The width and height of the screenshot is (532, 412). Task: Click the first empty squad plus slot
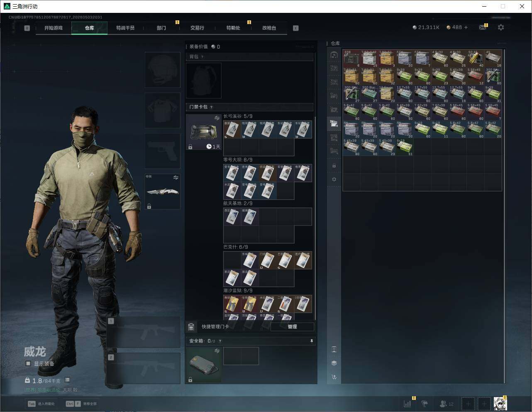468,403
